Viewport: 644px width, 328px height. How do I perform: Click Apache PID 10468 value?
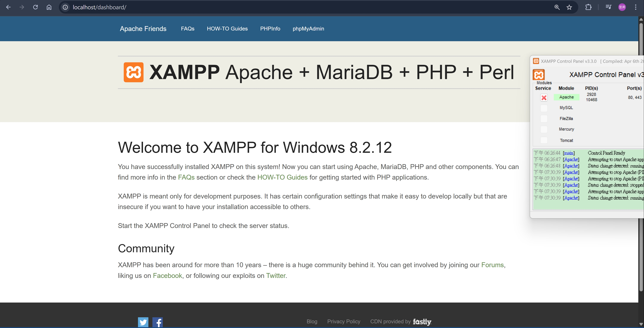click(592, 100)
